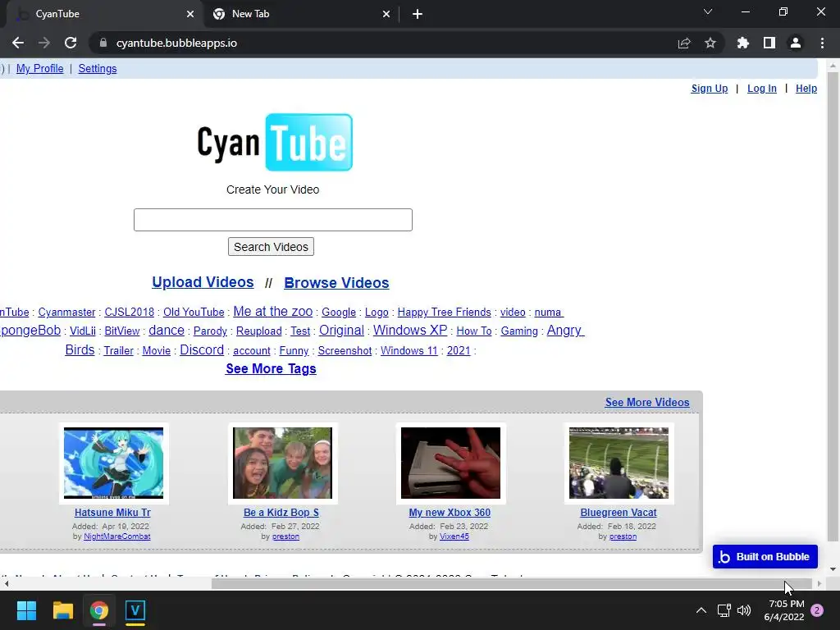This screenshot has width=840, height=630.
Task: Open the Browse Videos link
Action: pyautogui.click(x=336, y=283)
